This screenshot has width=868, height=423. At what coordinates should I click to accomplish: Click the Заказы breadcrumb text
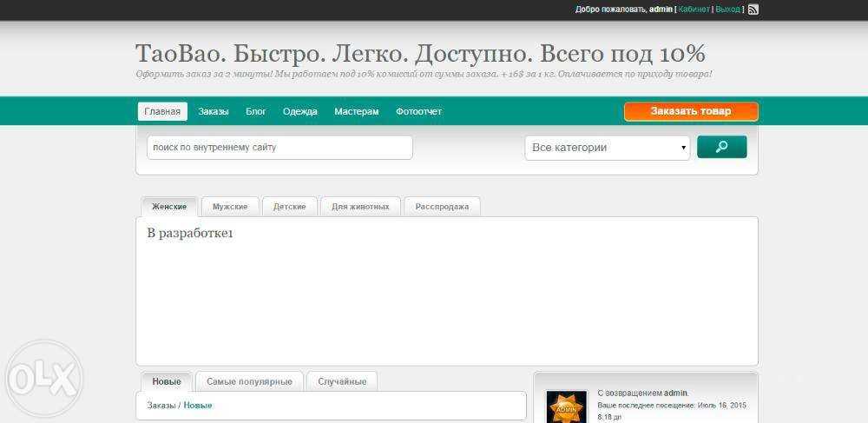(x=161, y=406)
